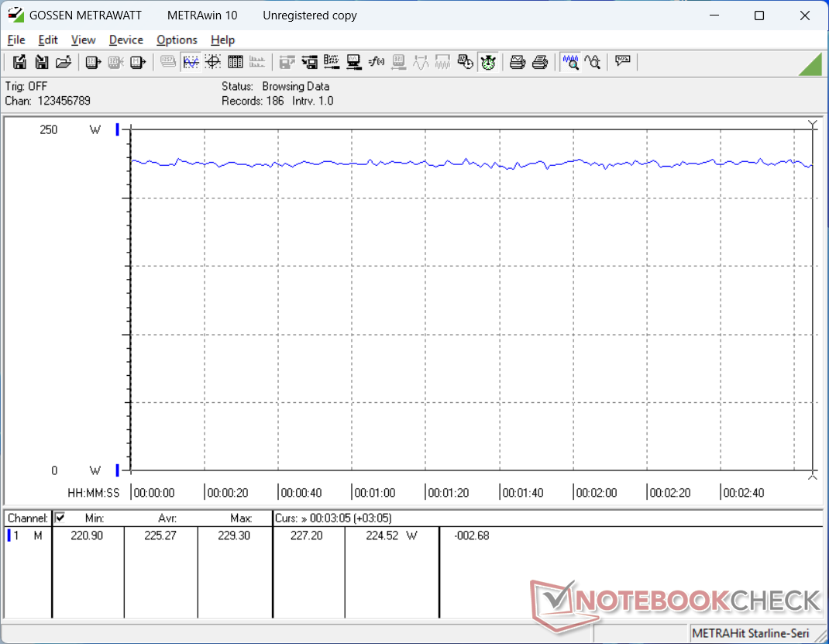
Task: Click the first save disk icon
Action: point(19,62)
